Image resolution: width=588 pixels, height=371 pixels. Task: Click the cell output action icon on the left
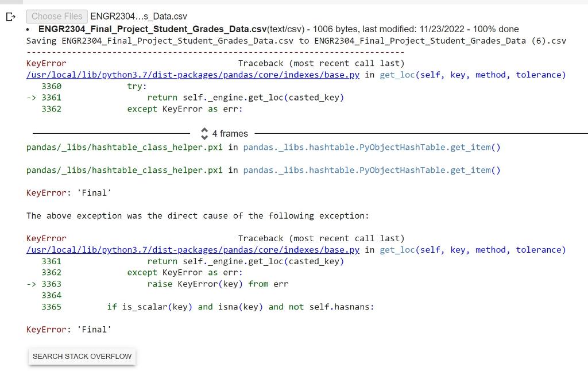10,17
